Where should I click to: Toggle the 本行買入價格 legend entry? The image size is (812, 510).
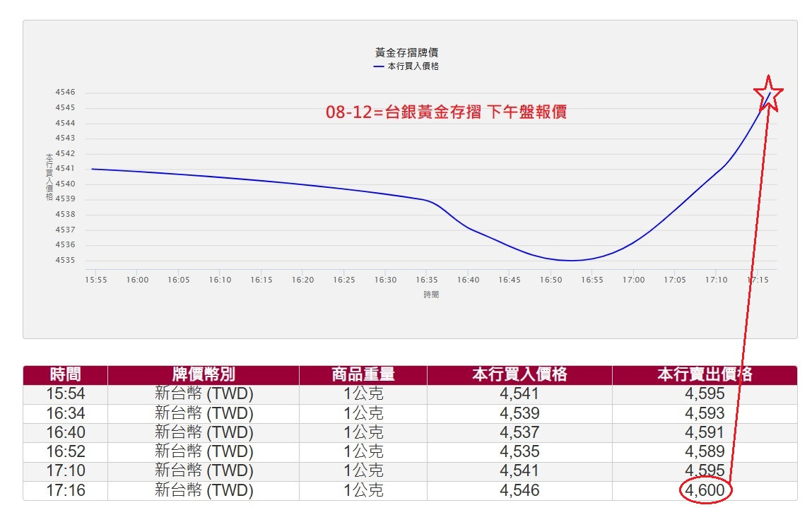point(406,66)
